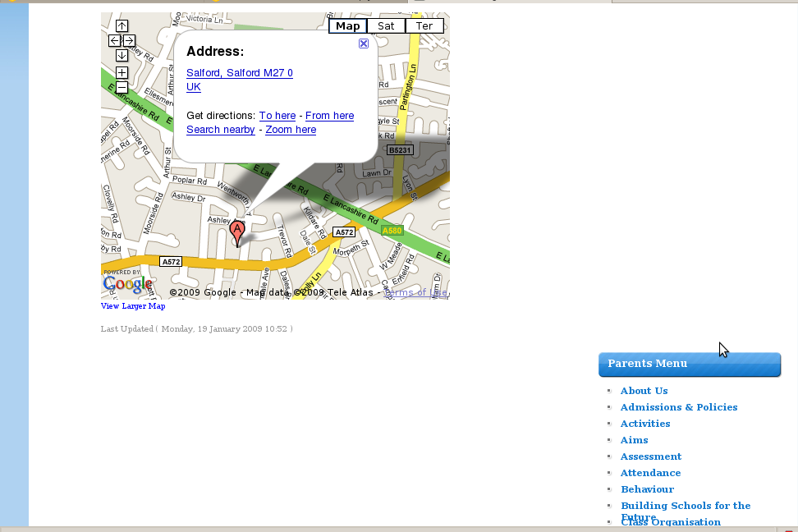The height and width of the screenshot is (532, 798).
Task: Close the Address info bubble
Action: (x=364, y=44)
